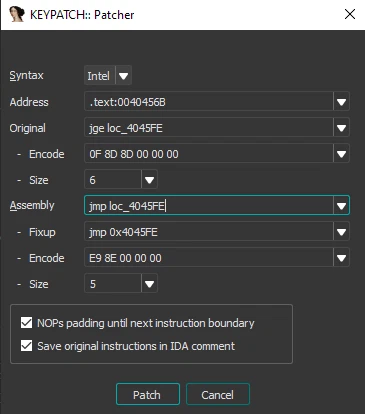The image size is (365, 414).
Task: Click the Address label
Action: click(29, 102)
